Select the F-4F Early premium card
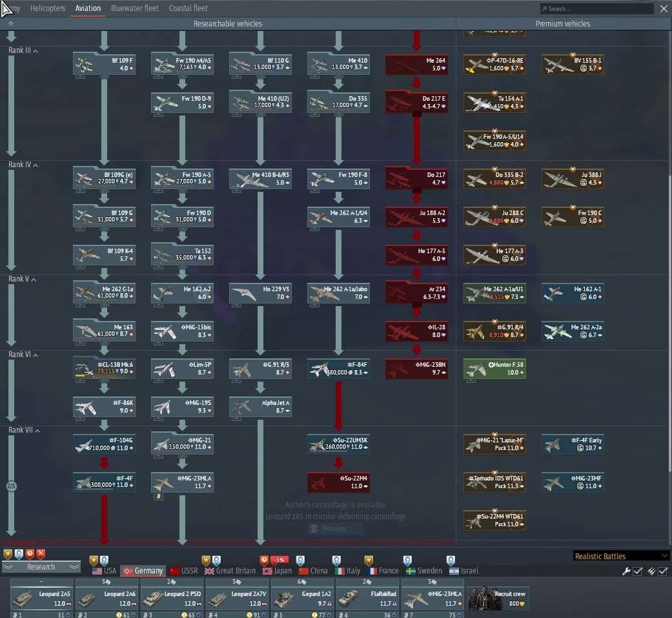Image resolution: width=672 pixels, height=618 pixels. coord(573,444)
